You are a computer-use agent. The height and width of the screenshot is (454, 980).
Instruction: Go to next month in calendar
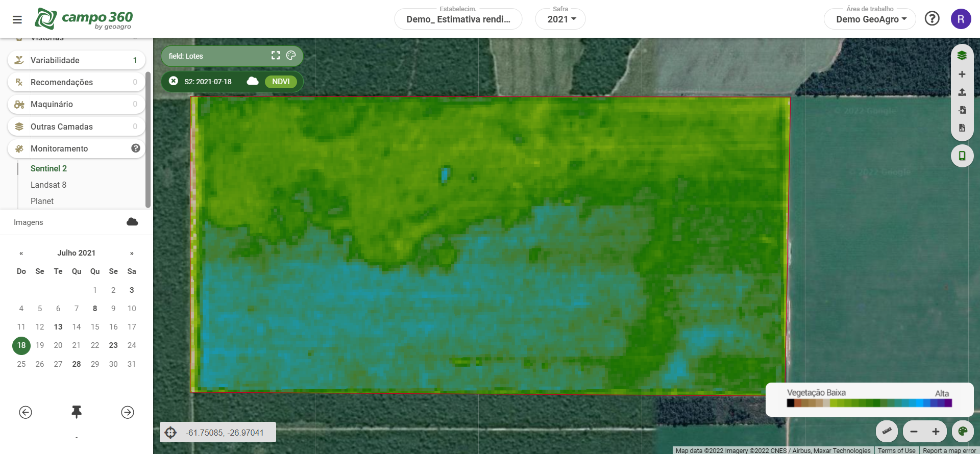[132, 253]
